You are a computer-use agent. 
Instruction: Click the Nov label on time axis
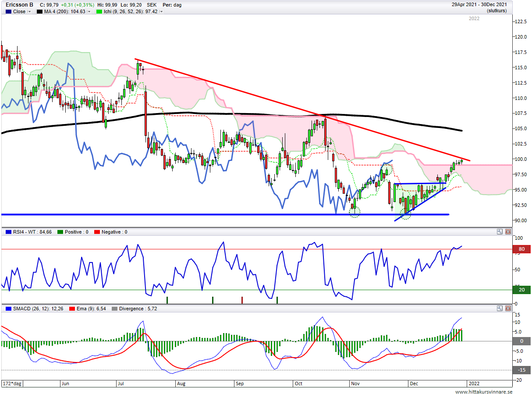(355, 383)
